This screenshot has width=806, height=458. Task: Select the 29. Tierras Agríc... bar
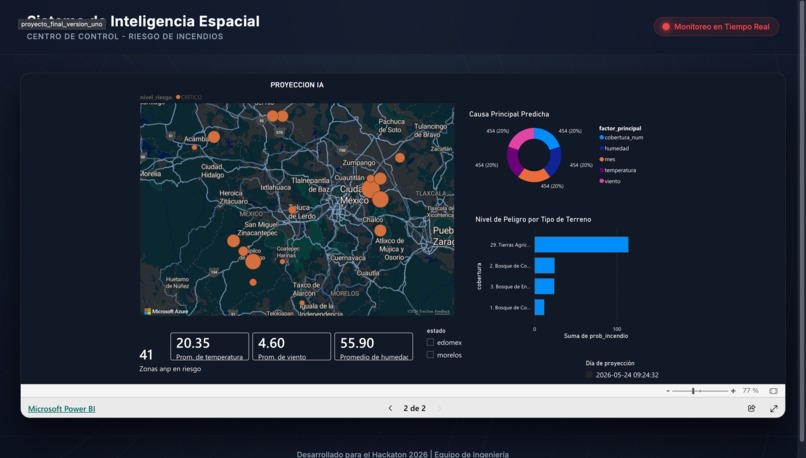point(581,245)
